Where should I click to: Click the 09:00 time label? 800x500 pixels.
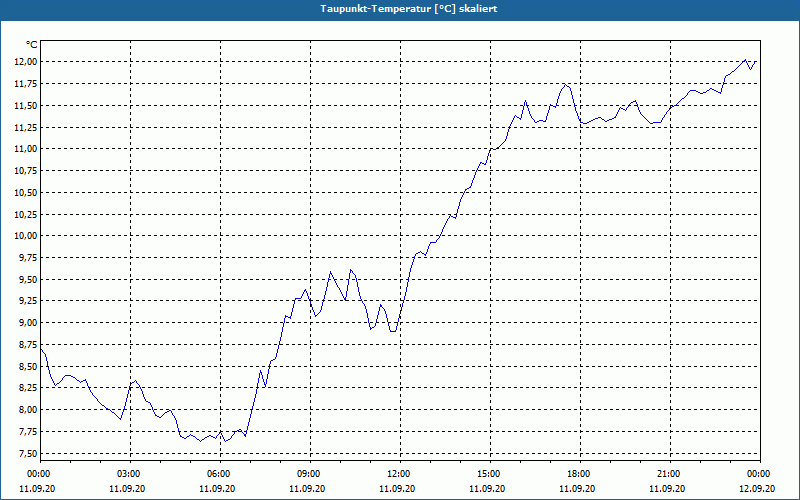point(310,474)
